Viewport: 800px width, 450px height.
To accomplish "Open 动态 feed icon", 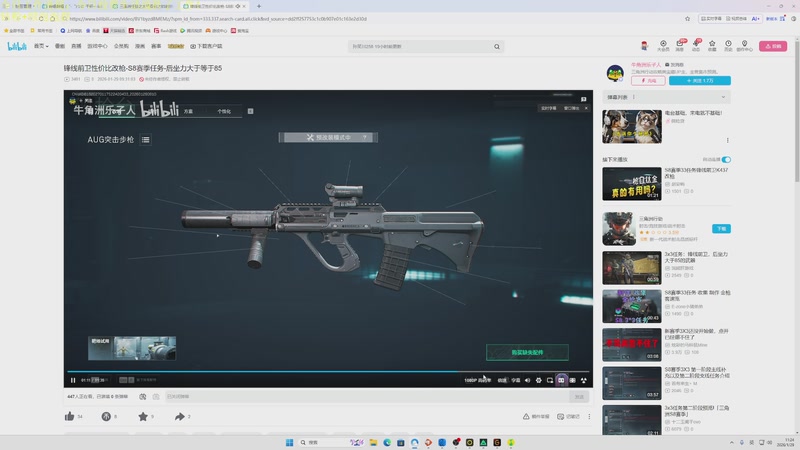I will 696,46.
